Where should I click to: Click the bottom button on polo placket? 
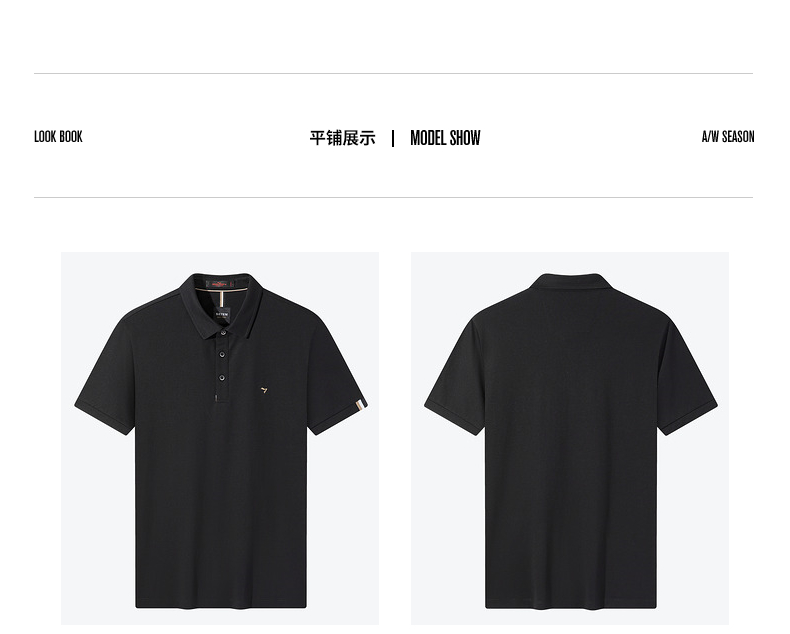point(221,377)
